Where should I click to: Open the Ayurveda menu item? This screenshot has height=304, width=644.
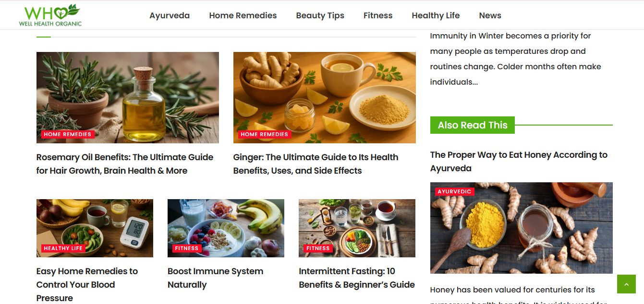[x=170, y=15]
